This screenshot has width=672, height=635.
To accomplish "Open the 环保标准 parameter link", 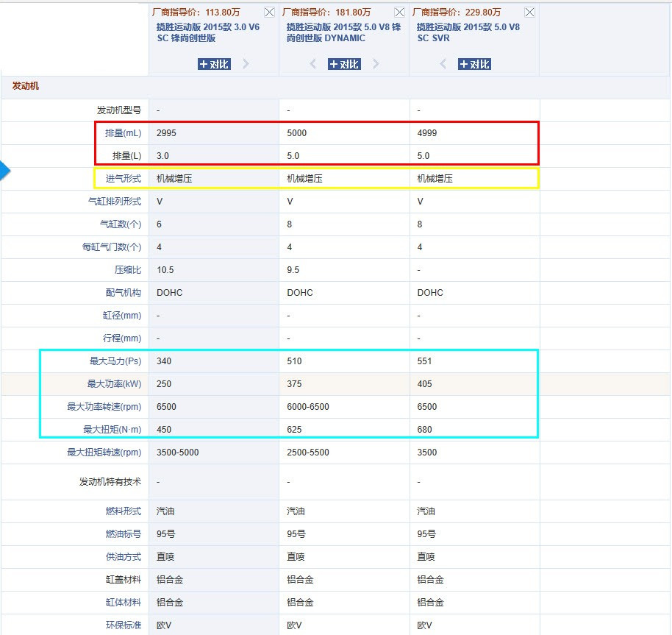I will (124, 625).
